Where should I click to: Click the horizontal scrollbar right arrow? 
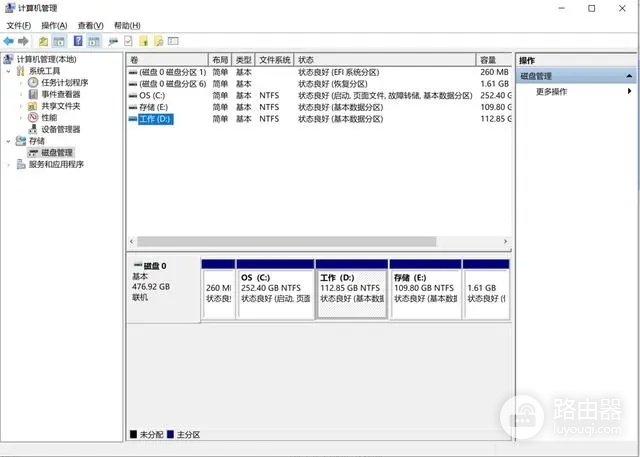click(x=505, y=242)
